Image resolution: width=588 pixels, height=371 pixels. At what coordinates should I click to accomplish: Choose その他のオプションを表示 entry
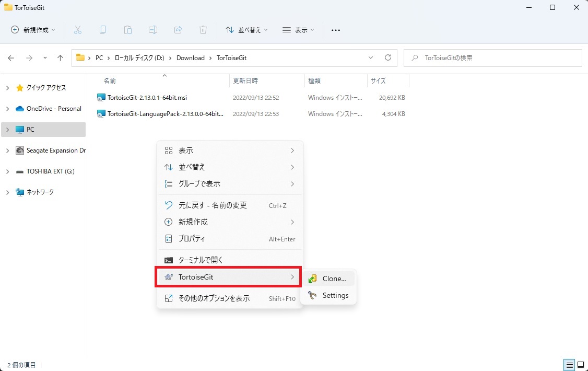coord(229,298)
